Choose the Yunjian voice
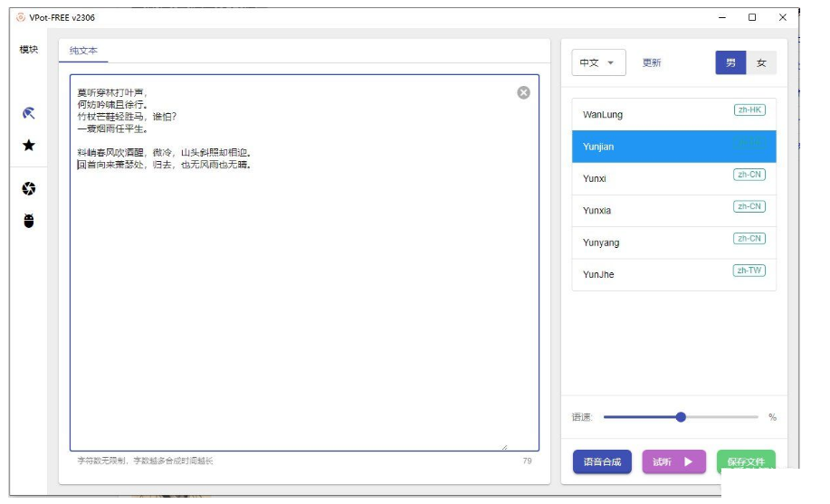830x504 pixels. pos(673,147)
